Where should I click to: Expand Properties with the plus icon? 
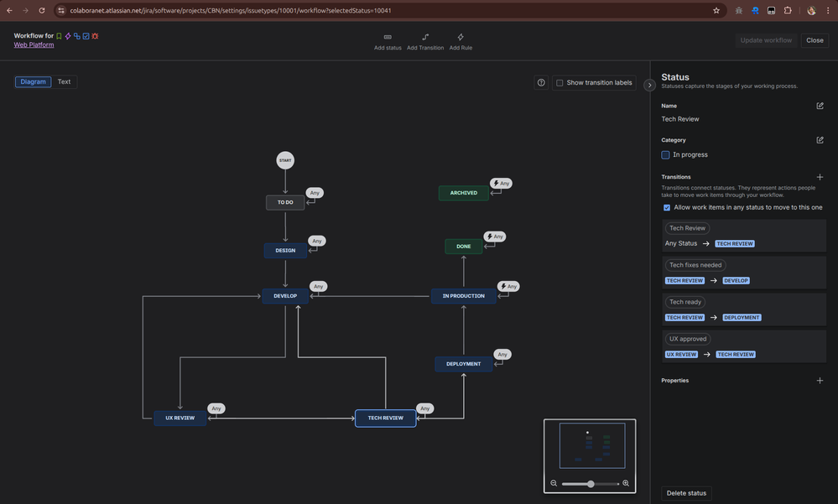coord(820,380)
